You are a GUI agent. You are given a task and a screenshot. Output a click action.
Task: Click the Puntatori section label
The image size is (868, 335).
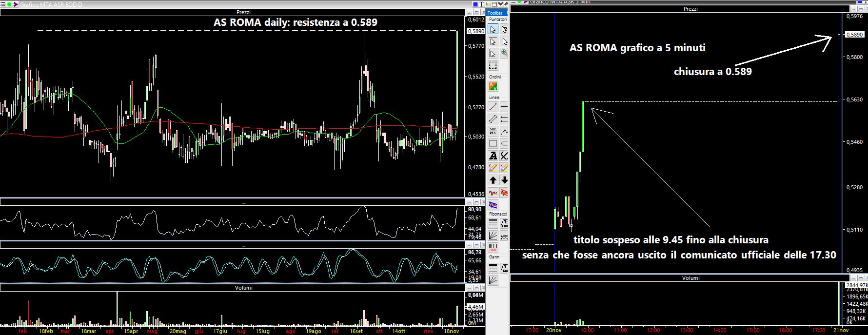click(498, 20)
